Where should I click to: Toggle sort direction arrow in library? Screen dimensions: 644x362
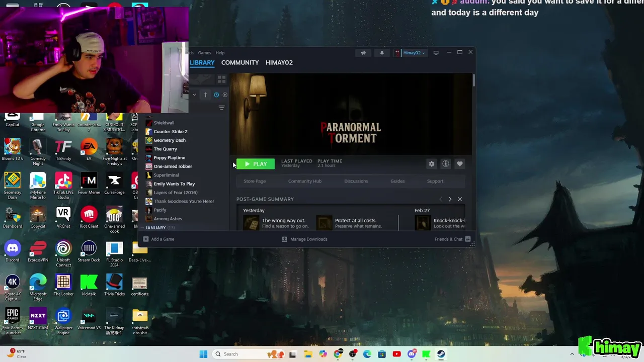[205, 95]
